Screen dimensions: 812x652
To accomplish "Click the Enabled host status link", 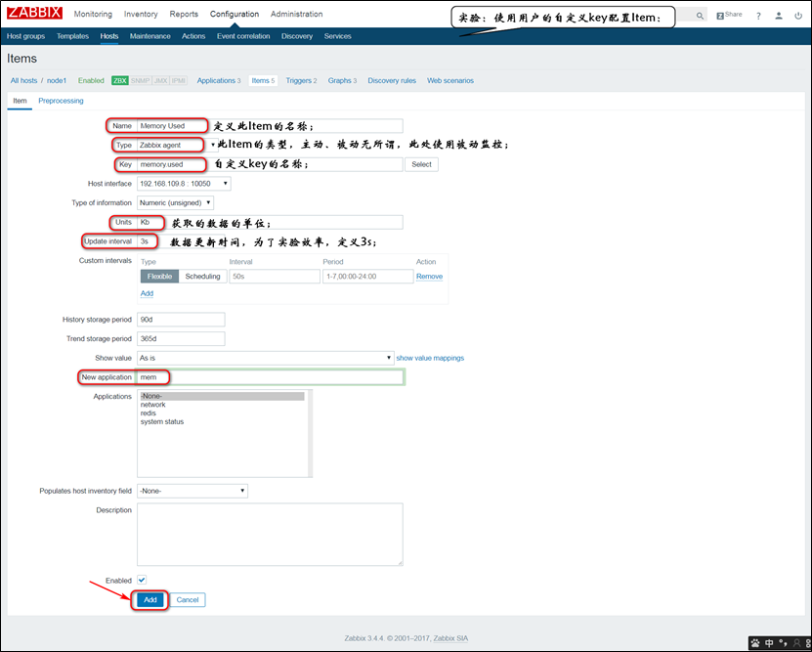I will 91,81.
